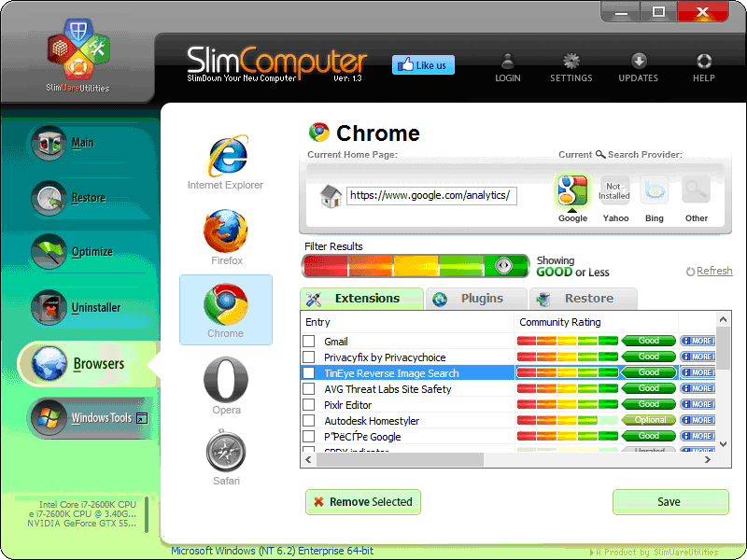Screen dimensions: 747x560
Task: Click the Good rating badge for Gmail
Action: pos(648,341)
